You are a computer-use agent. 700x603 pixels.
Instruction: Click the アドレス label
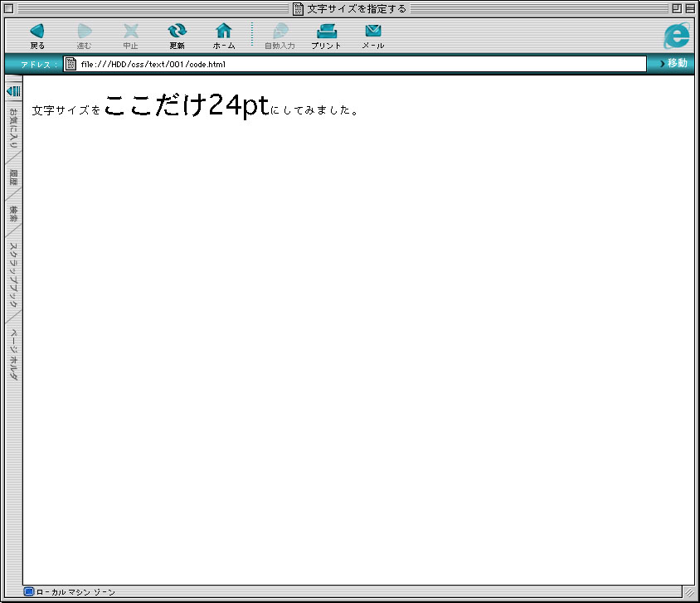tap(39, 65)
